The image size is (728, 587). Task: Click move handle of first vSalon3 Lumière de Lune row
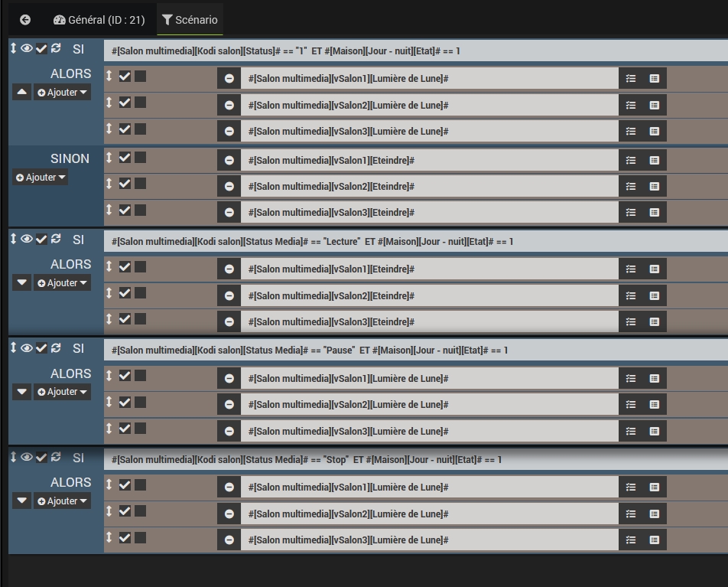109,129
